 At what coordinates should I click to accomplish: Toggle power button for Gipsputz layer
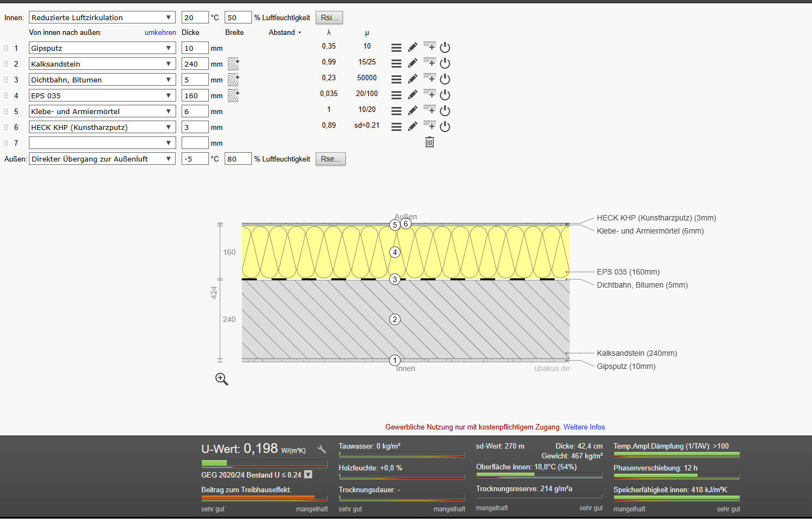point(445,47)
